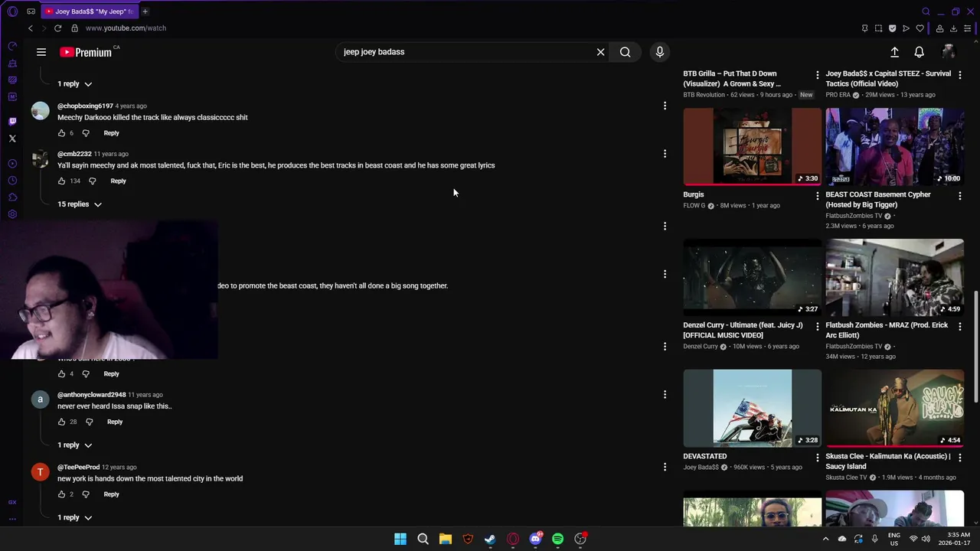
Task: Expand 1 reply above @chopboxing6197 comment
Action: click(x=75, y=84)
